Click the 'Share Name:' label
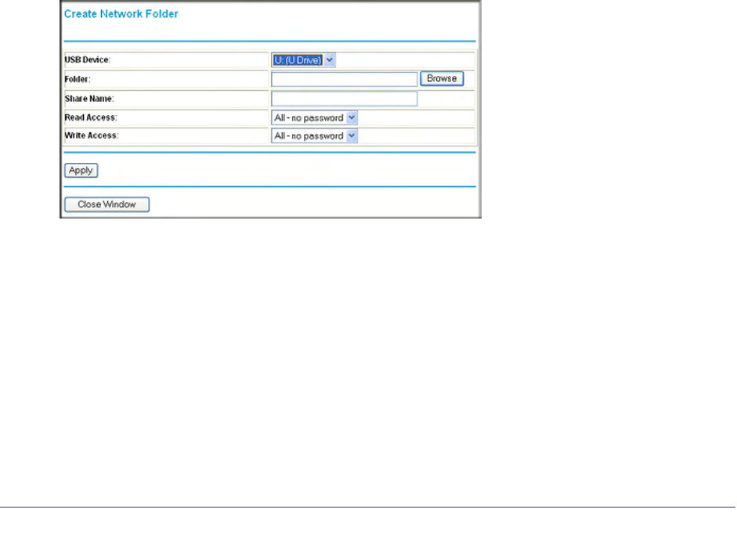This screenshot has height=560, width=737. point(89,99)
